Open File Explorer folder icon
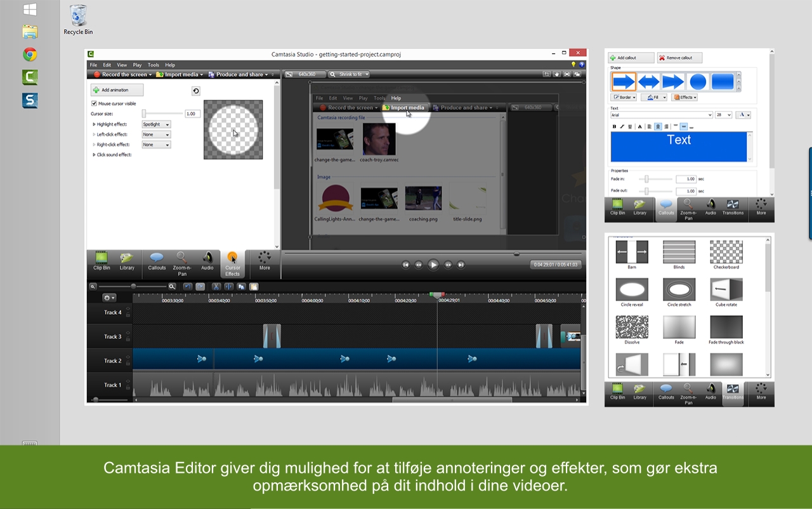 point(30,32)
